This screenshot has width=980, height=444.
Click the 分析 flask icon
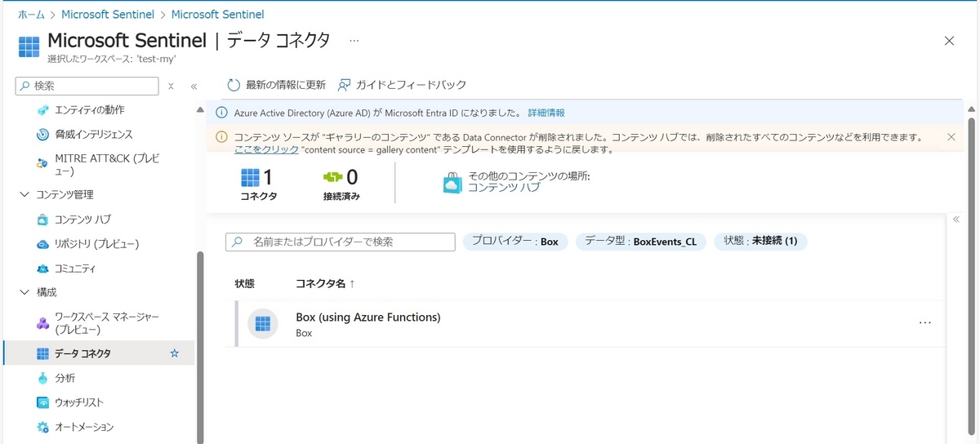click(43, 378)
